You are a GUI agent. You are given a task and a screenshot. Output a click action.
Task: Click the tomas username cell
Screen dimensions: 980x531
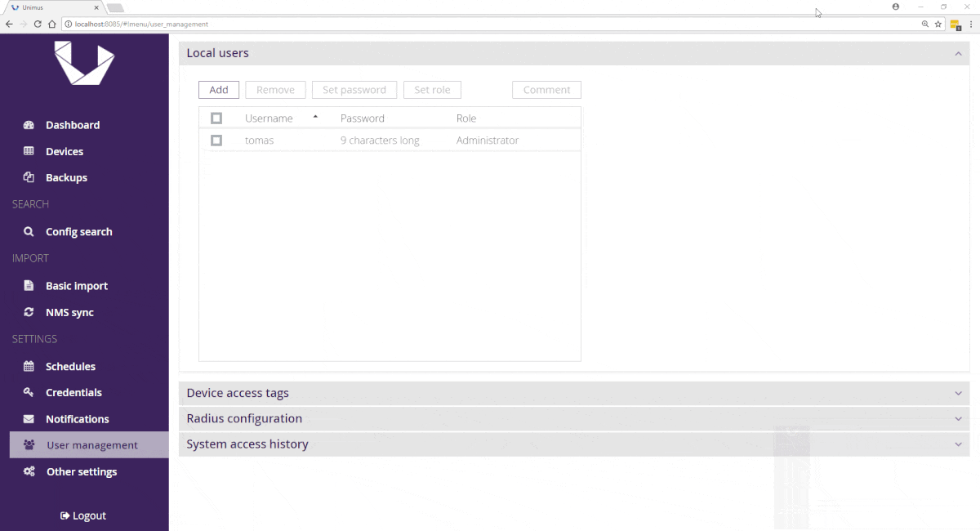point(259,141)
